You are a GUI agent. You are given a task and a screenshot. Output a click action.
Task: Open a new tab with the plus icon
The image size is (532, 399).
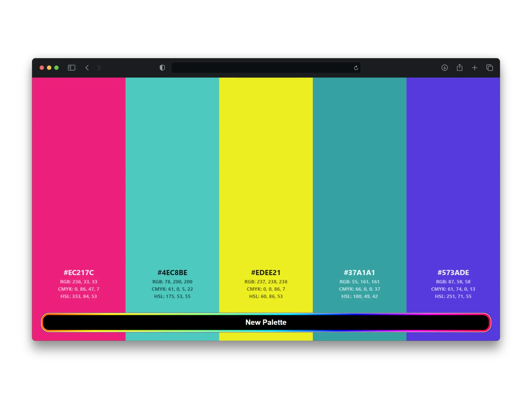pos(475,68)
